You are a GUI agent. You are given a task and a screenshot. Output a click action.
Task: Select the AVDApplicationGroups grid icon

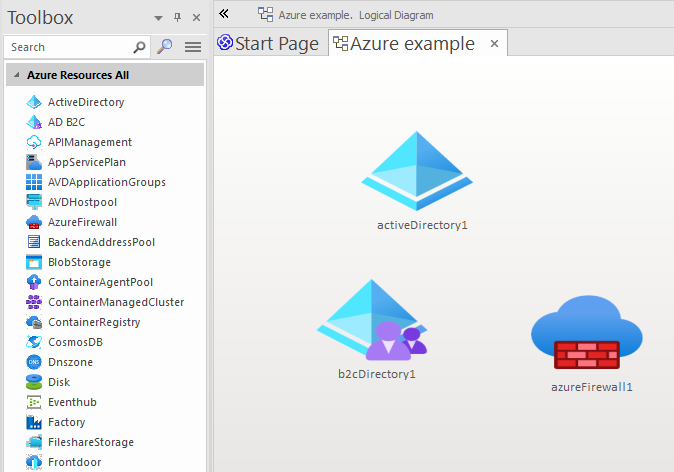tap(34, 182)
